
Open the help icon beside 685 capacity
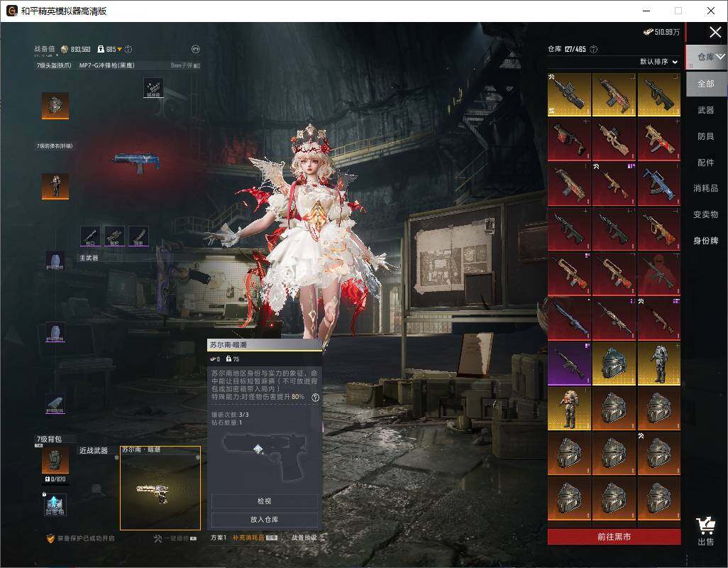[x=128, y=49]
